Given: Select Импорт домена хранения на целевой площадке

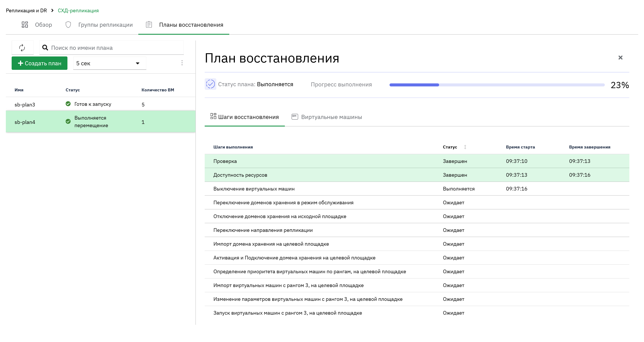Looking at the screenshot, I should tap(417, 244).
